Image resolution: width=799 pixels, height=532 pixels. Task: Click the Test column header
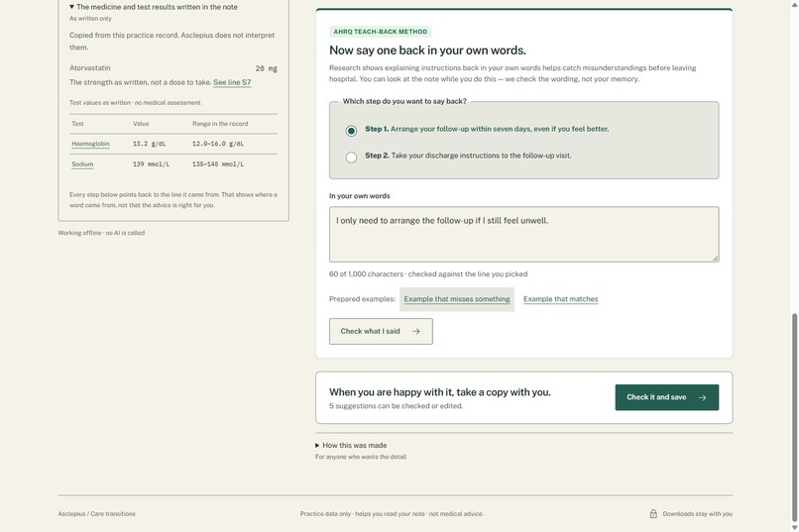coord(77,124)
